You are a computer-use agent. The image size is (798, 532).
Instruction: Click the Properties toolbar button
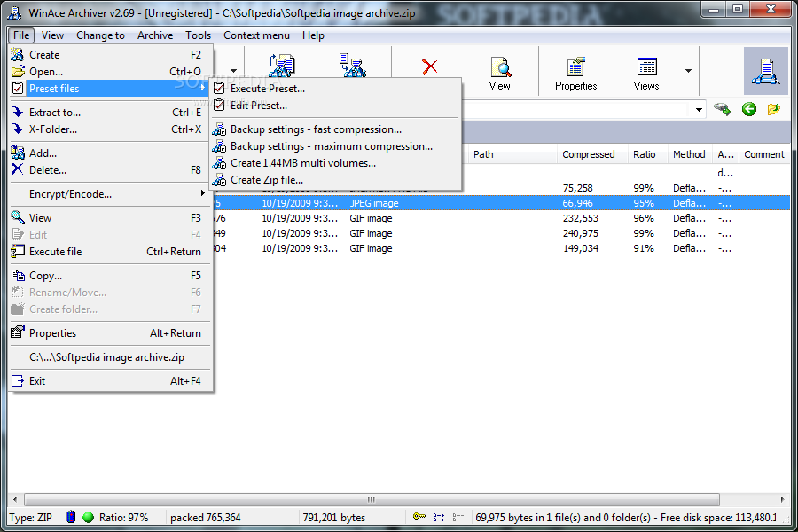(575, 73)
